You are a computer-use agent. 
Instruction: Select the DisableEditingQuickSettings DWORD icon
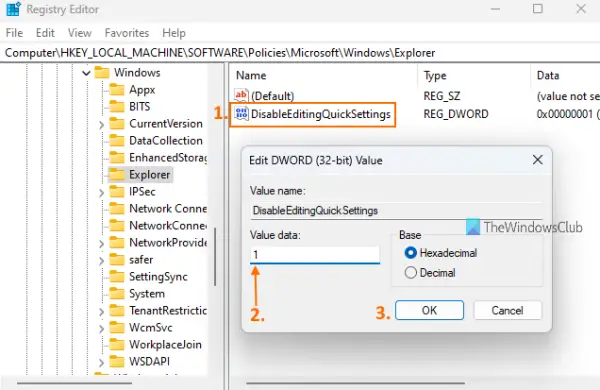tap(241, 114)
